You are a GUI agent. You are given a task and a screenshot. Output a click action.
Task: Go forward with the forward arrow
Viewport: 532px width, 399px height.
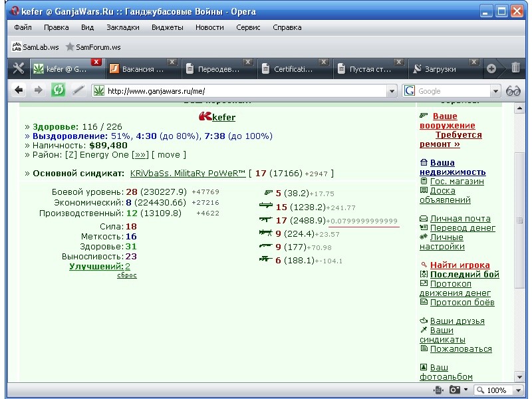coord(39,90)
